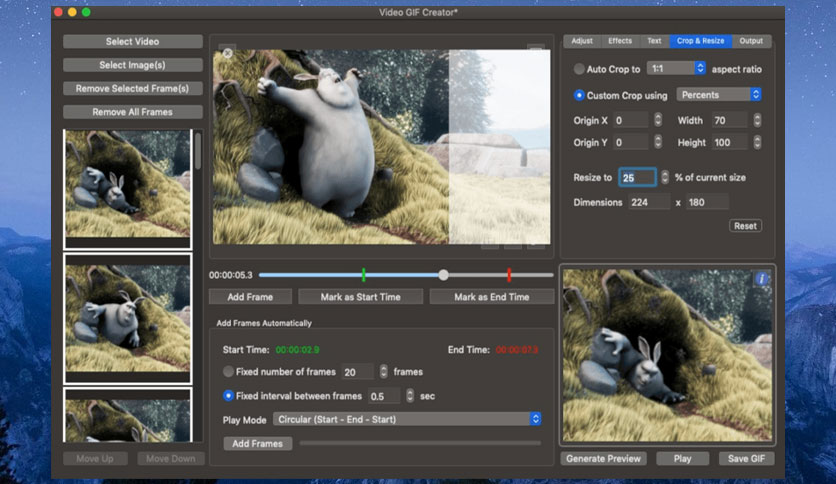Viewport: 836px width, 484px height.
Task: Click the Dimensions height field showing 180
Action: 706,202
